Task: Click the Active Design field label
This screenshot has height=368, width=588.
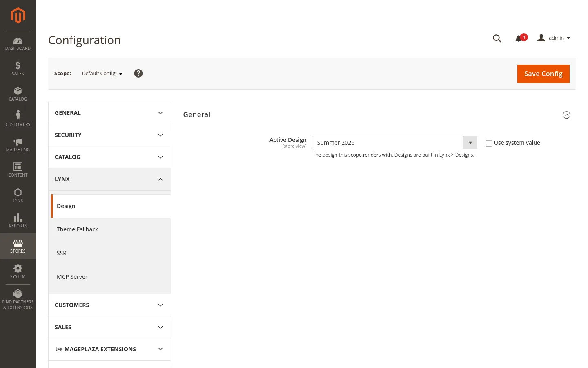Action: pyautogui.click(x=288, y=140)
